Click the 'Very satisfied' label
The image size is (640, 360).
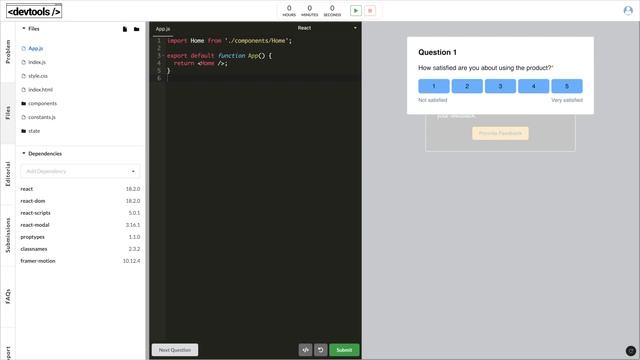[567, 100]
